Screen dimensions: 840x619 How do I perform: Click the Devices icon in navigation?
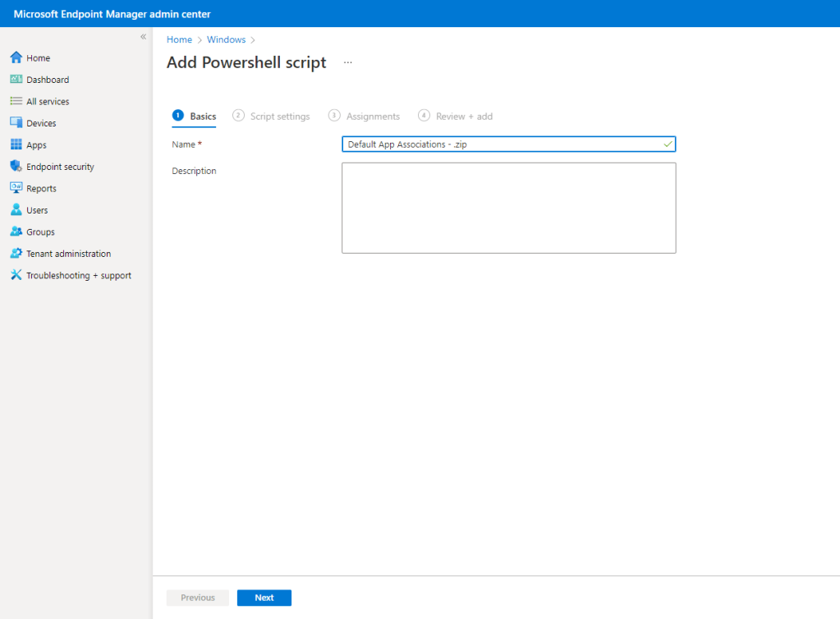pyautogui.click(x=16, y=123)
